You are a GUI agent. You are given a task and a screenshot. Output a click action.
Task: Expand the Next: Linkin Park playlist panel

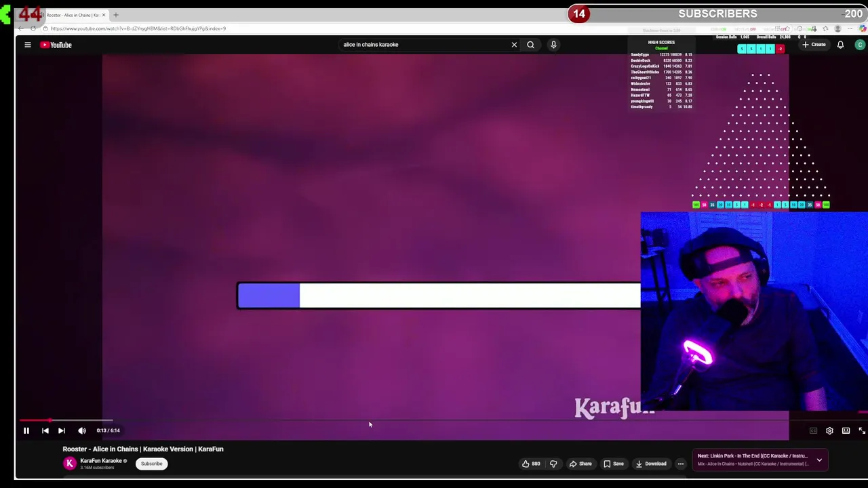819,460
